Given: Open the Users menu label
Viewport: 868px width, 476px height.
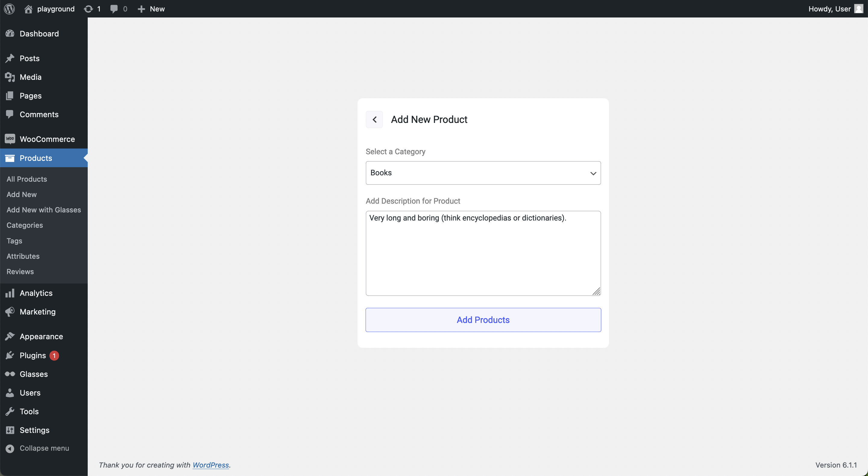Looking at the screenshot, I should click(x=30, y=393).
